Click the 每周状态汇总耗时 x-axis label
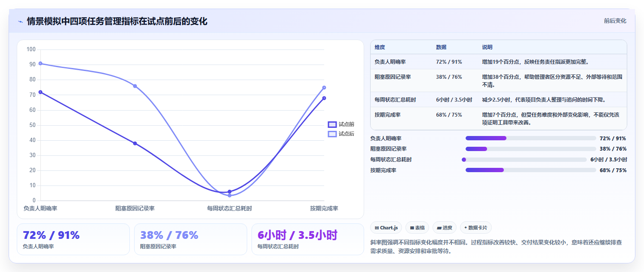Image resolution: width=644 pixels, height=272 pixels. pos(230,208)
